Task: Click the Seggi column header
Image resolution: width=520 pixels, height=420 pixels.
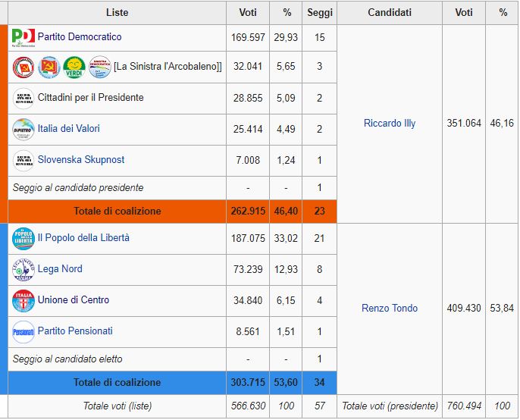Action: pos(318,13)
